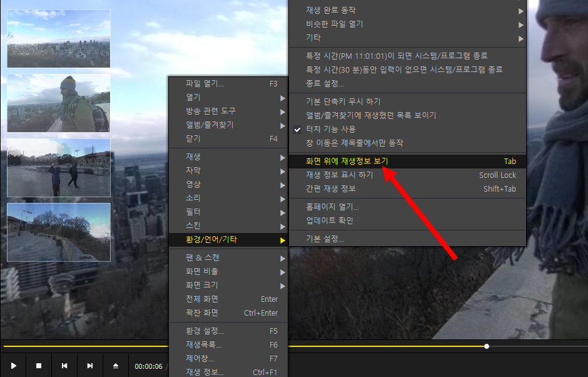Expand the 방송 관련 도구 submenu
This screenshot has width=588, height=377.
[228, 111]
